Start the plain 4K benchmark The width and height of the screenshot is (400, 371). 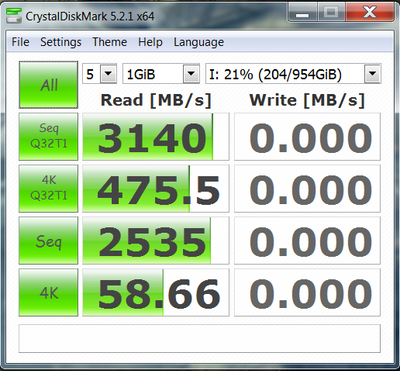coord(48,292)
